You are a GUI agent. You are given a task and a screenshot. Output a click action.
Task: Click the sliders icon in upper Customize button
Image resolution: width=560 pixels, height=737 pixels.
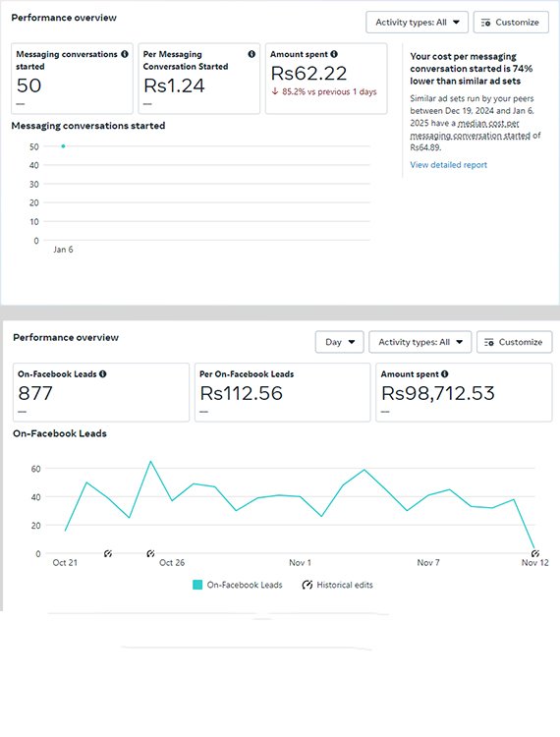point(485,23)
